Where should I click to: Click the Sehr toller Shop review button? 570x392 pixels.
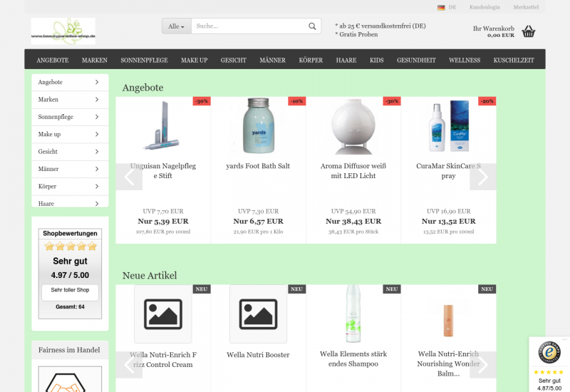(x=70, y=290)
